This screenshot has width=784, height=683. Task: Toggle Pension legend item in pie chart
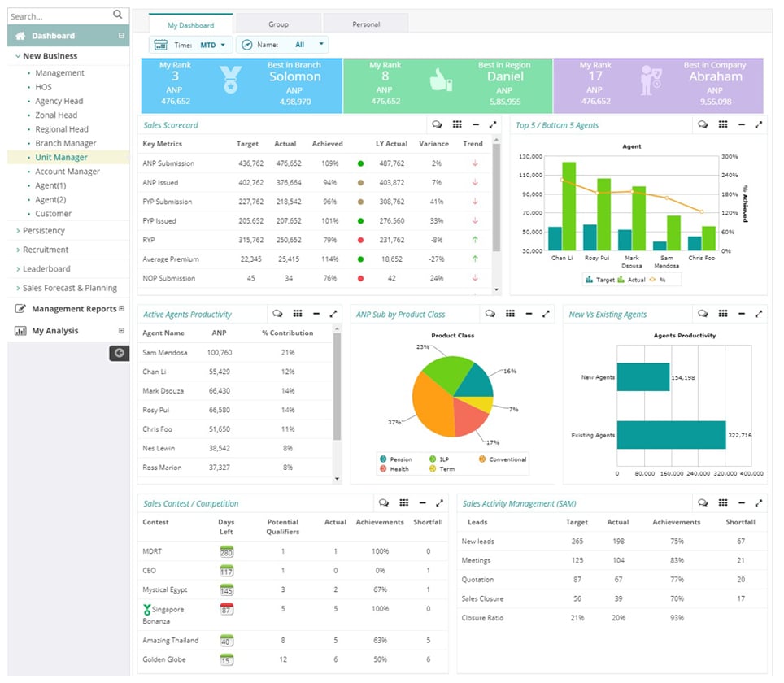tap(396, 459)
